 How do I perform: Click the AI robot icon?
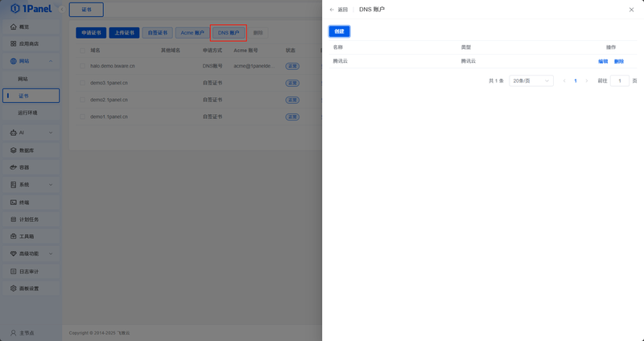(x=14, y=133)
